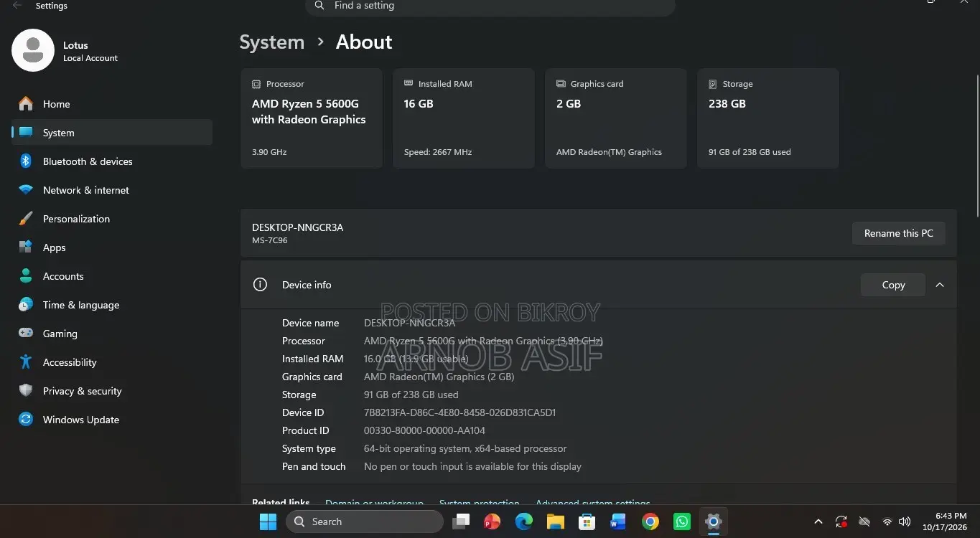Open Google Chrome from the taskbar
The height and width of the screenshot is (538, 980).
pos(650,522)
